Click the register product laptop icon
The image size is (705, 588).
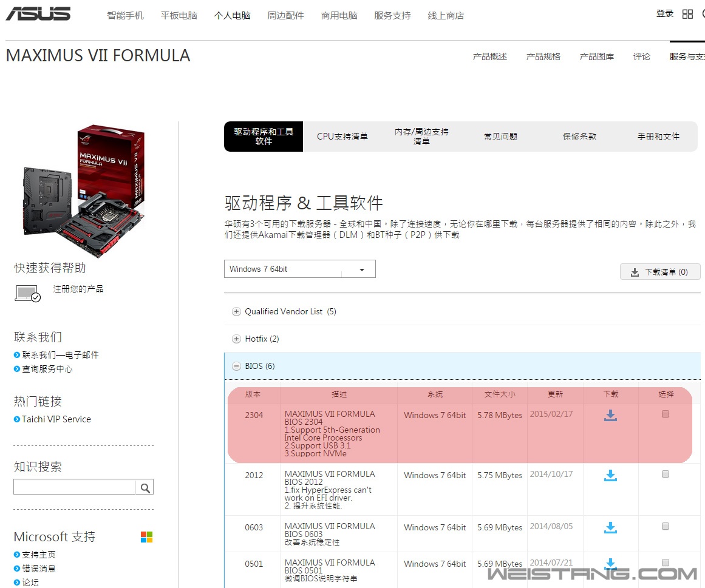click(27, 294)
